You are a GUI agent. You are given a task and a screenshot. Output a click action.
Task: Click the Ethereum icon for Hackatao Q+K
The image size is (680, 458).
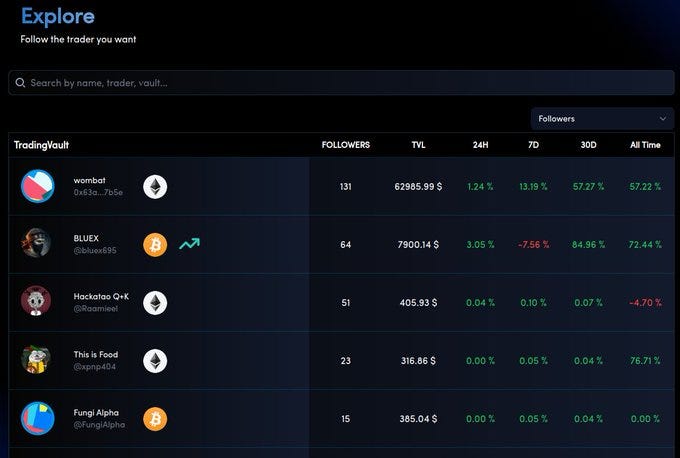point(155,302)
